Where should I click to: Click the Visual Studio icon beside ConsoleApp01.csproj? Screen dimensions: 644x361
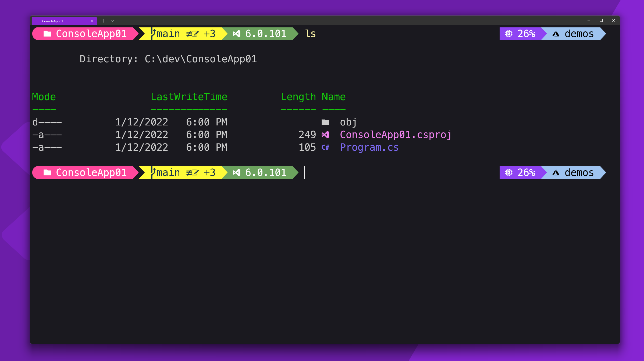[325, 135]
